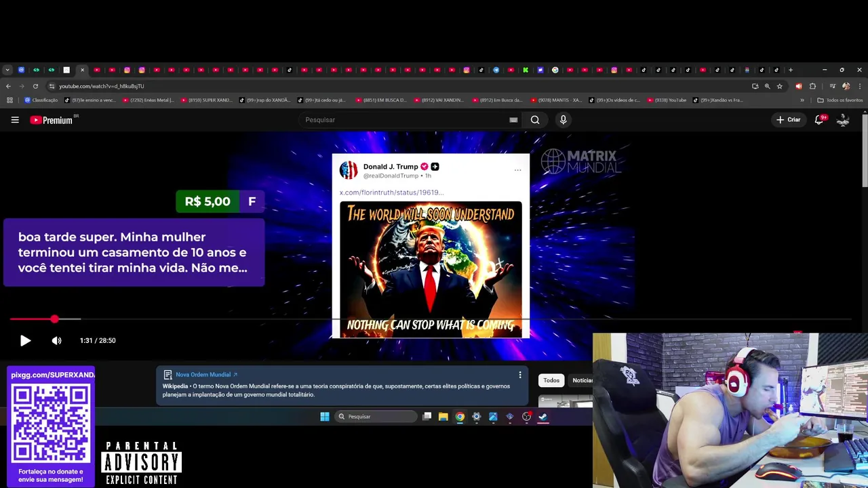View site information icon in address bar
The width and height of the screenshot is (868, 488).
(x=52, y=86)
